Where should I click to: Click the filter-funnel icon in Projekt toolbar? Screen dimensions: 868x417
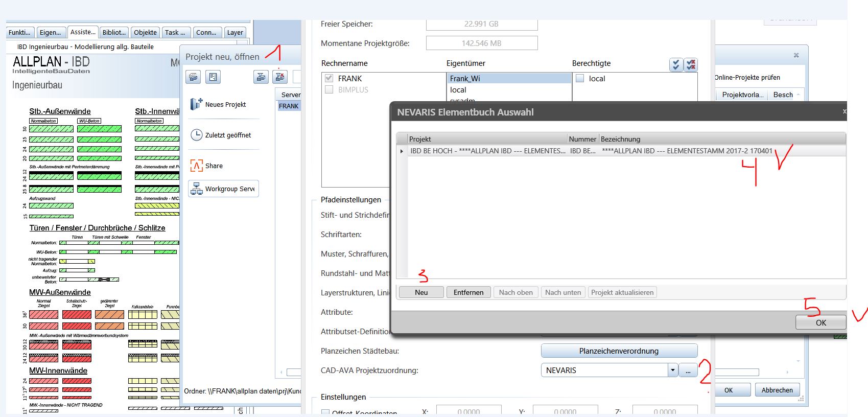(261, 77)
